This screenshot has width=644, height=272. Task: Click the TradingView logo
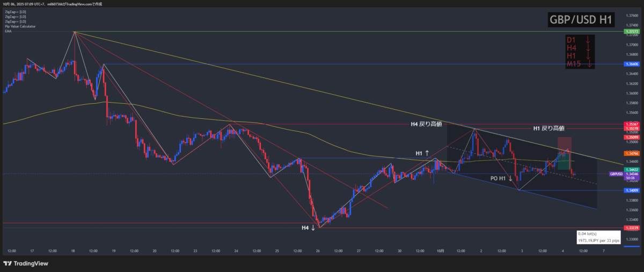click(25, 263)
